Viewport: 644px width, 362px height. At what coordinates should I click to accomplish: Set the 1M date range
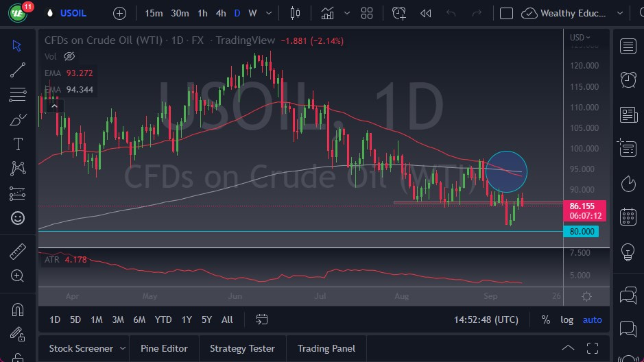(97, 319)
